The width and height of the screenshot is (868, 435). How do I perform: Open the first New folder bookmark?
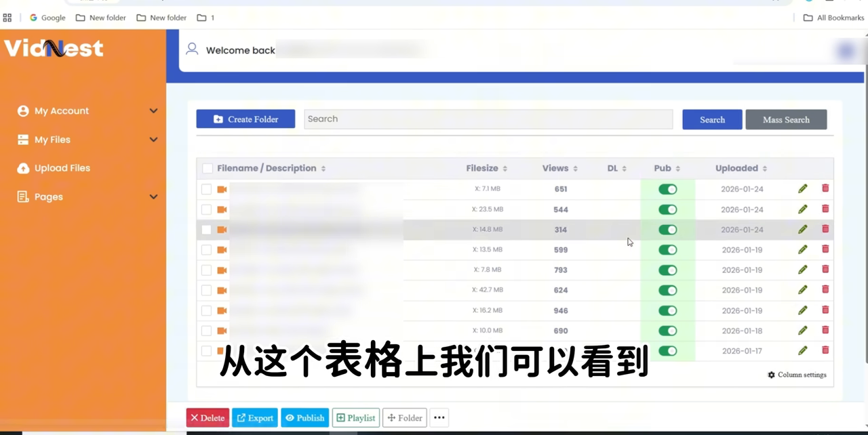click(x=101, y=18)
